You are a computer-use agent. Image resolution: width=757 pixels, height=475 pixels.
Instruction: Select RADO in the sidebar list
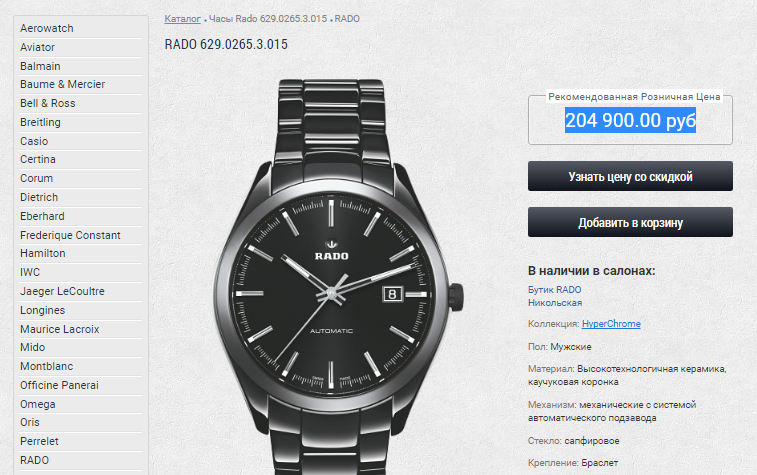(x=35, y=460)
